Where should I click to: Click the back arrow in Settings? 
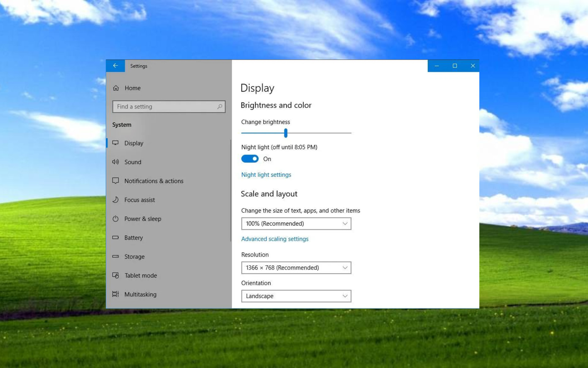click(115, 66)
